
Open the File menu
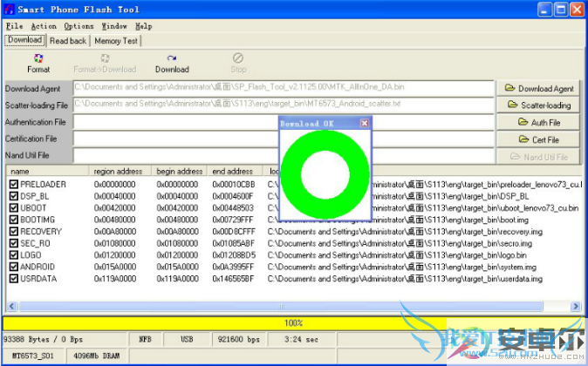click(x=14, y=26)
